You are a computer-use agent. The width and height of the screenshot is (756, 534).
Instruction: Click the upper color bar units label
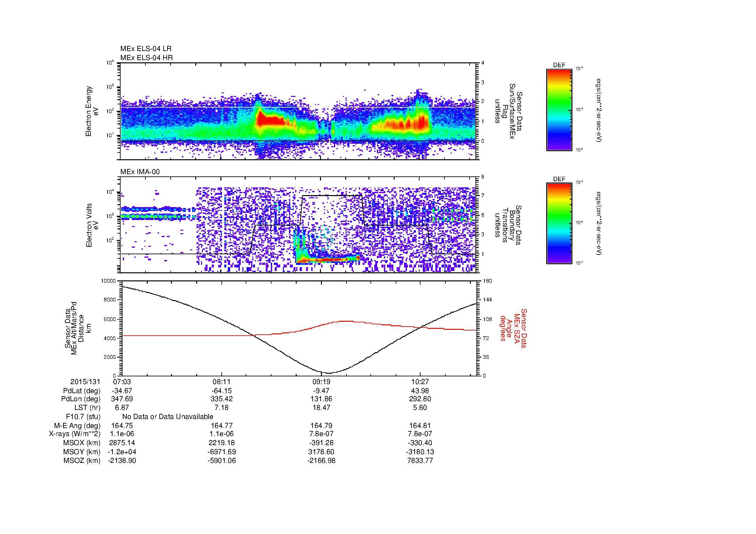[600, 110]
